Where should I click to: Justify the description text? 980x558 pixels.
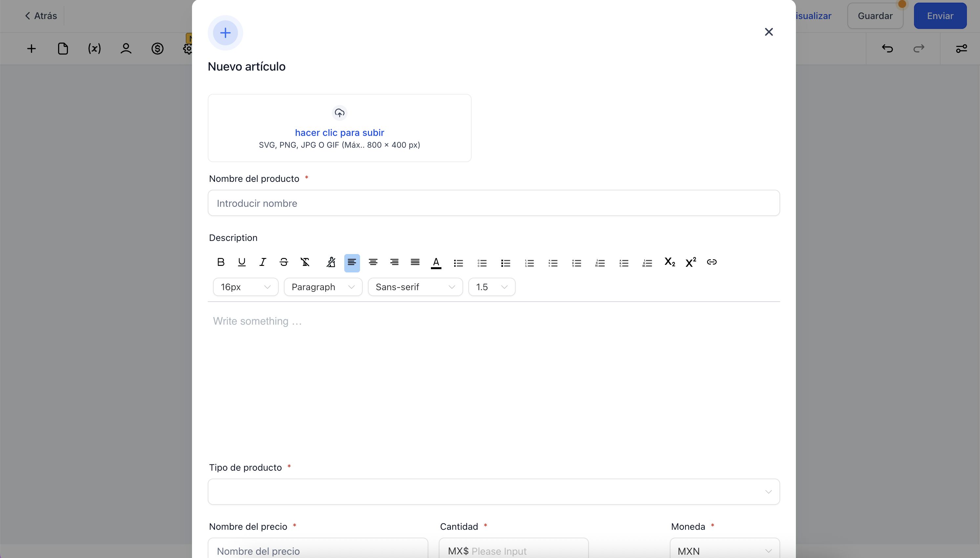pyautogui.click(x=415, y=262)
